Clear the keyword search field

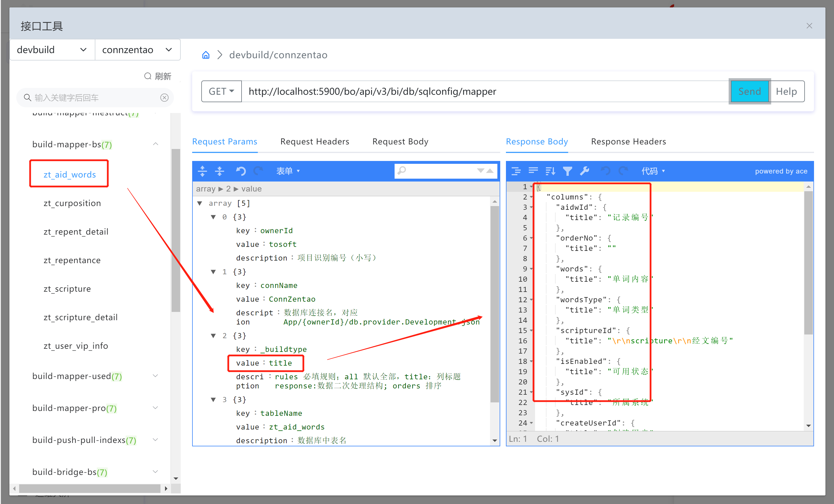point(164,98)
